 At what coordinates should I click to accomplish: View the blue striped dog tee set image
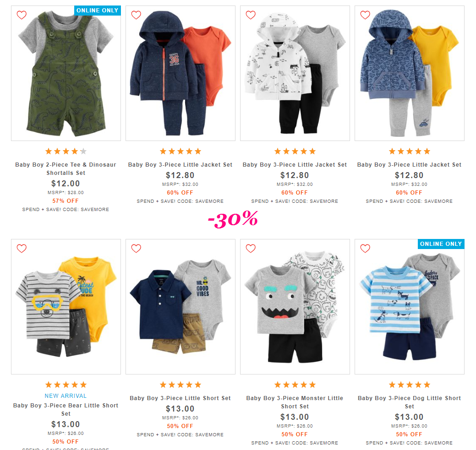409,307
